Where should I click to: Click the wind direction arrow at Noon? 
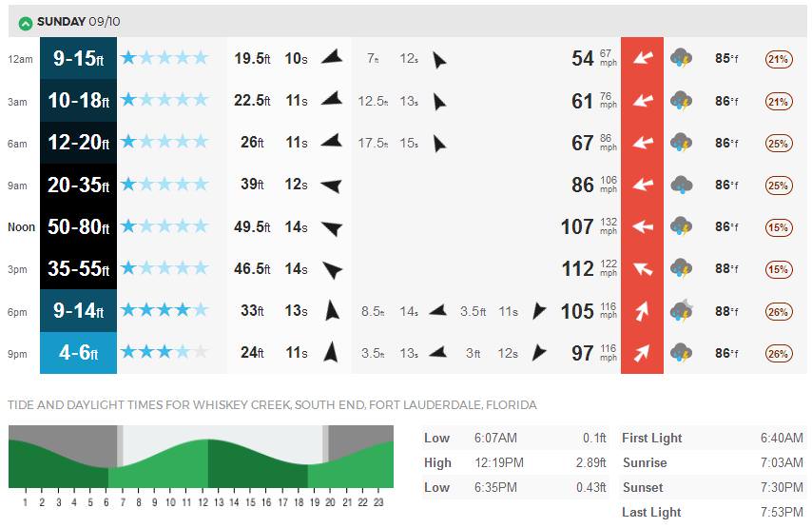pyautogui.click(x=642, y=226)
